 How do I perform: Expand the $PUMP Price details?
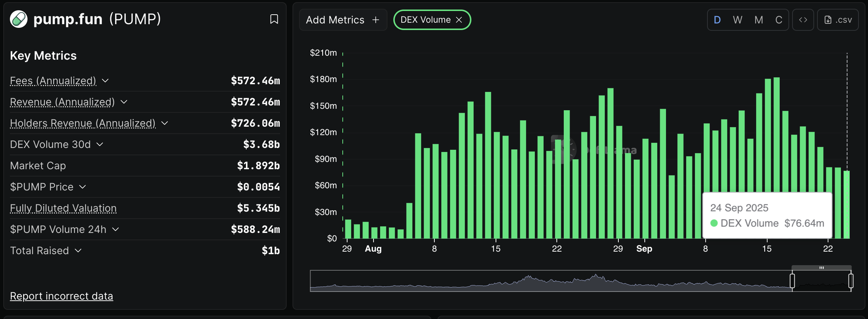82,187
